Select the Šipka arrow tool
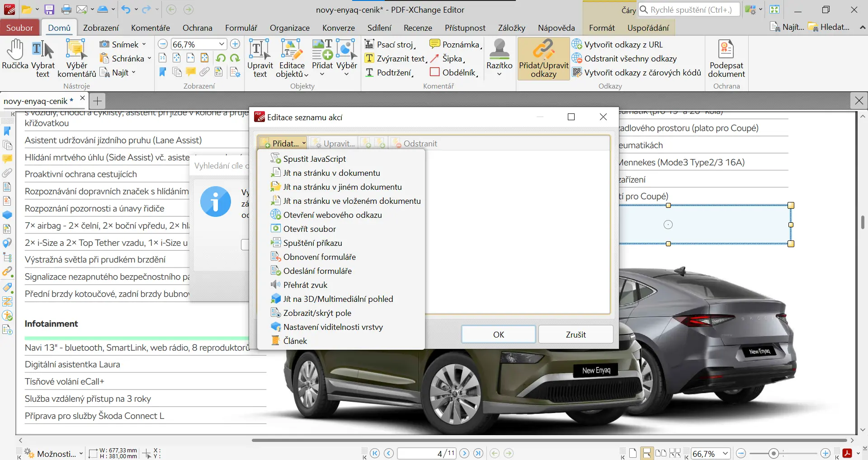Viewport: 868px width, 460px height. (x=447, y=58)
